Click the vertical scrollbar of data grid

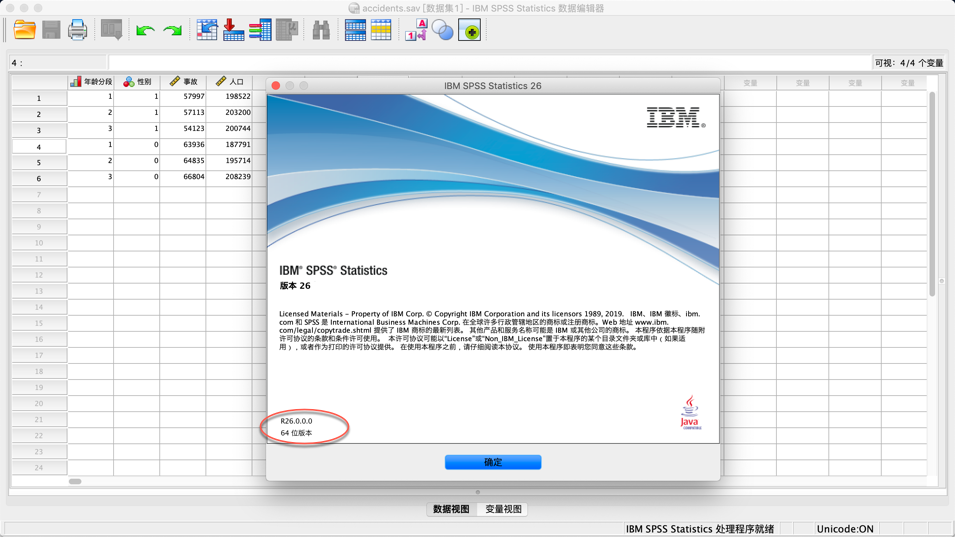[x=932, y=194]
